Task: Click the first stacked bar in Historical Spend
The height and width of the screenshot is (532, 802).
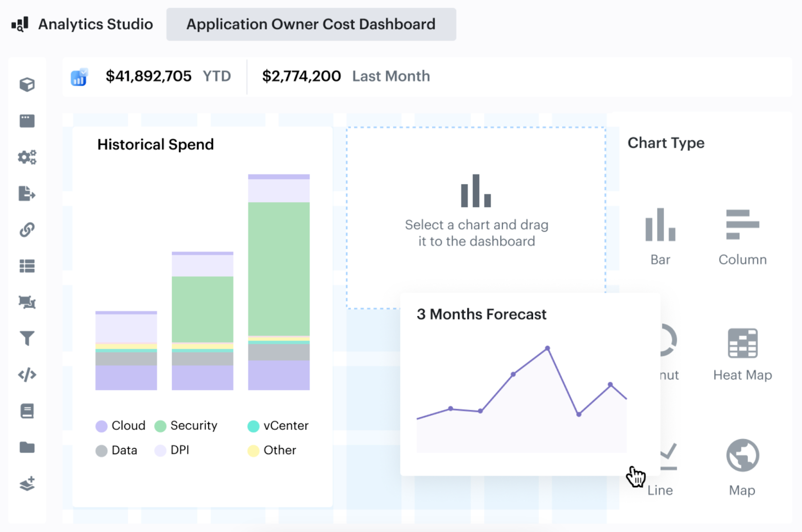Action: pyautogui.click(x=126, y=351)
